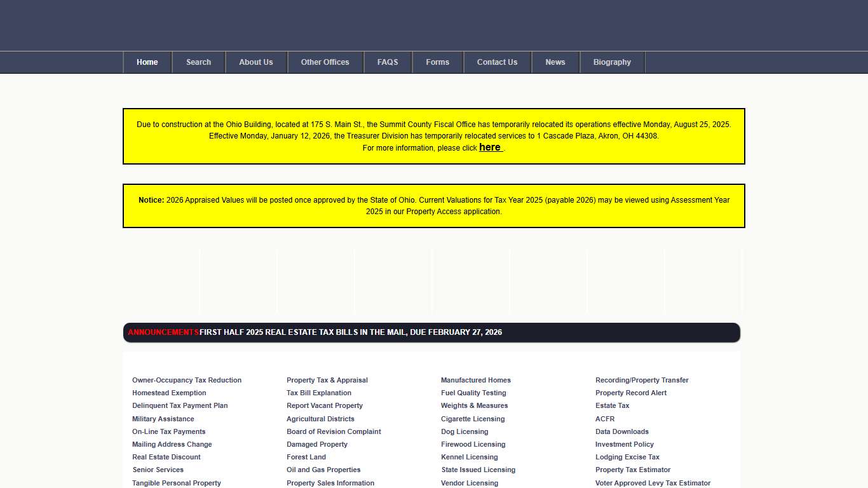Screen dimensions: 868x488
Task: Select the Property Record Alert link
Action: pos(631,393)
